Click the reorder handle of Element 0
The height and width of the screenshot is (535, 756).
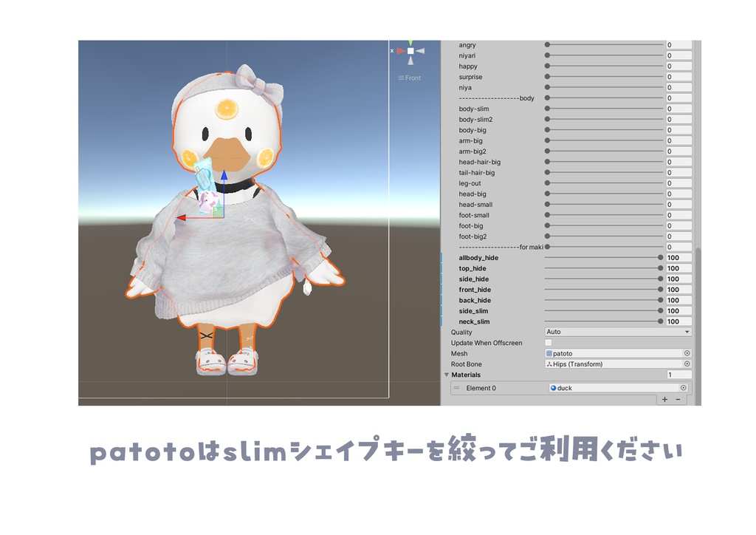456,387
